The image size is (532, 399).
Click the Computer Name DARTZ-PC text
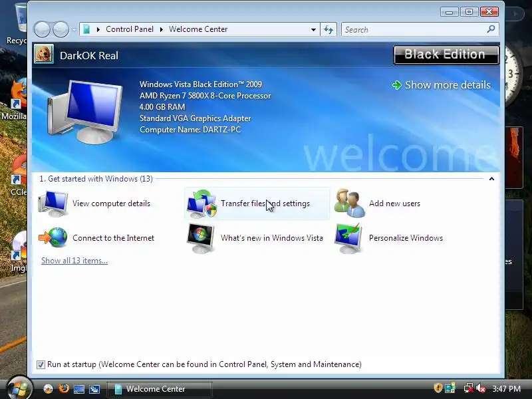[190, 130]
